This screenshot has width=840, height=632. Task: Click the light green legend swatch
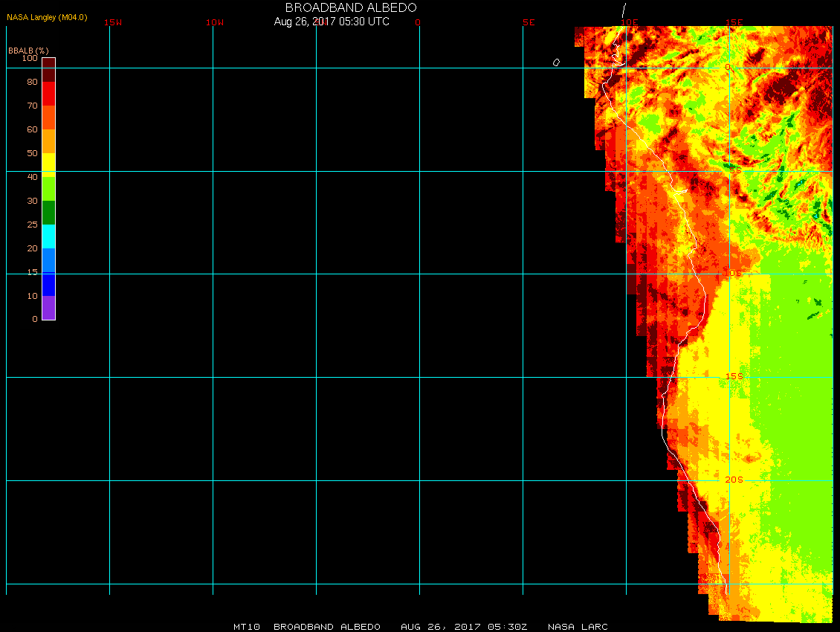pos(48,189)
